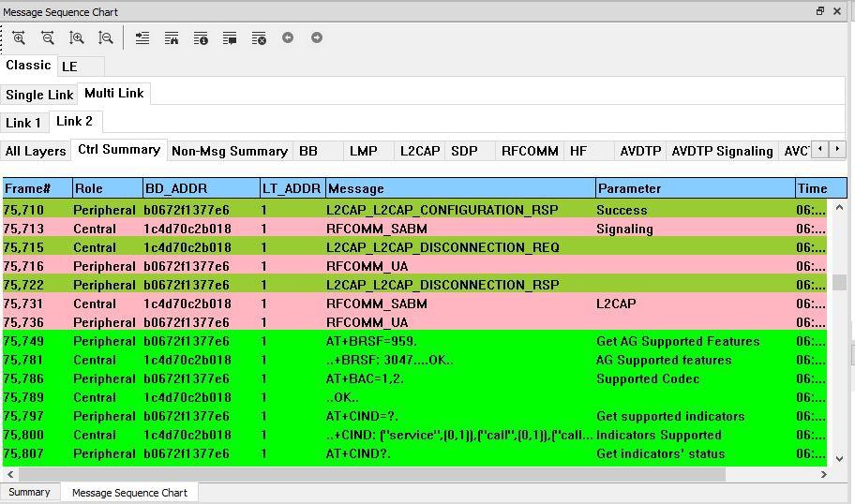Open the AVDTP Signaling tab
Viewport: 855px width, 504px height.
click(x=722, y=151)
